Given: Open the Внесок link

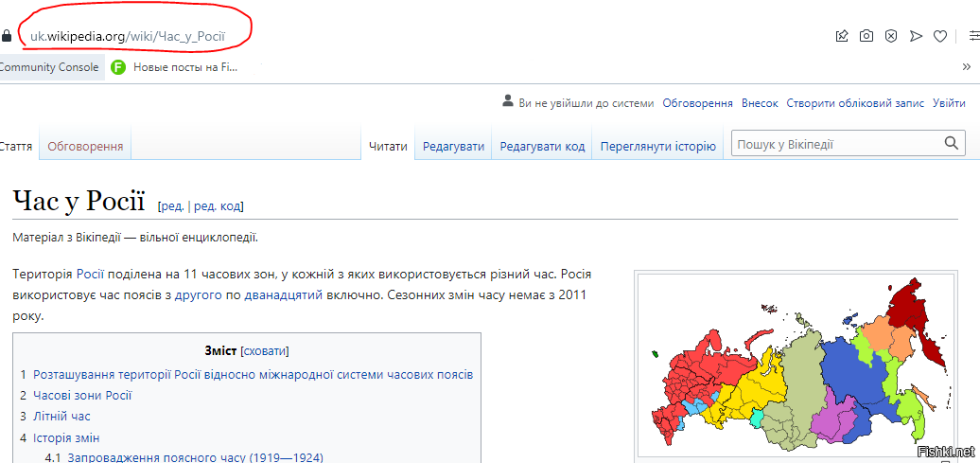Looking at the screenshot, I should click(x=760, y=103).
